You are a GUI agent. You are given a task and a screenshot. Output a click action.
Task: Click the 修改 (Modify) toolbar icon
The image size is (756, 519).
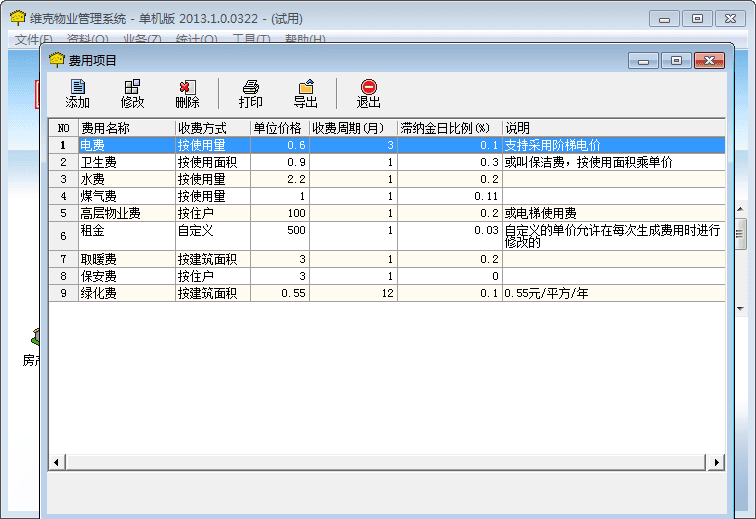(x=132, y=88)
